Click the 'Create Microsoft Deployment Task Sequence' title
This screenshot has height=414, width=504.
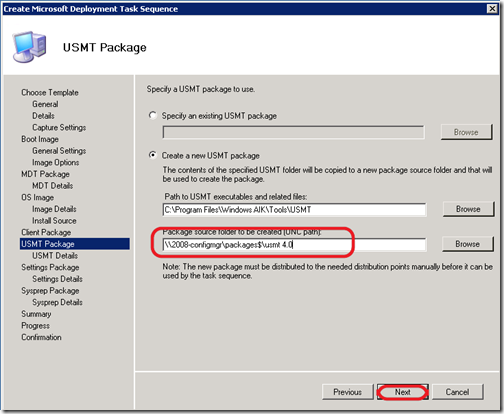click(91, 9)
